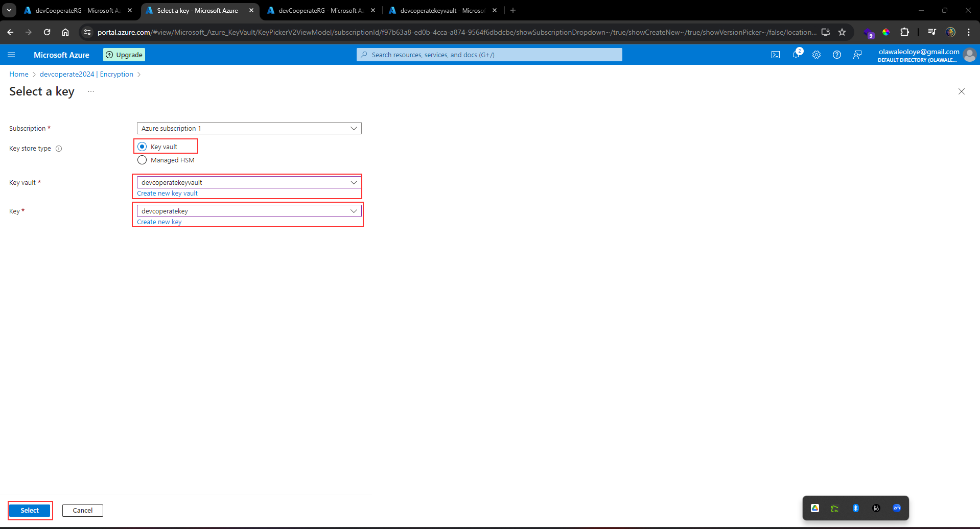The image size is (980, 529).
Task: Follow the Create new key link
Action: [159, 222]
